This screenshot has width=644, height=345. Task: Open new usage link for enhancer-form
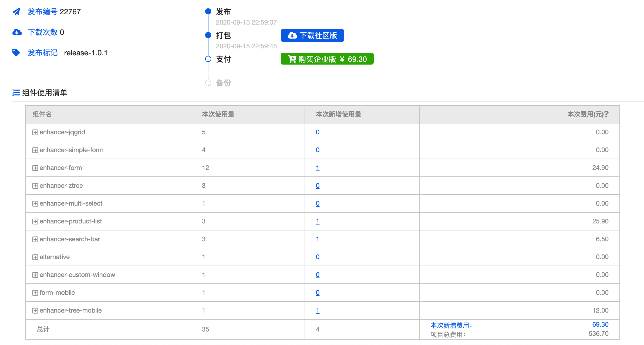click(318, 168)
